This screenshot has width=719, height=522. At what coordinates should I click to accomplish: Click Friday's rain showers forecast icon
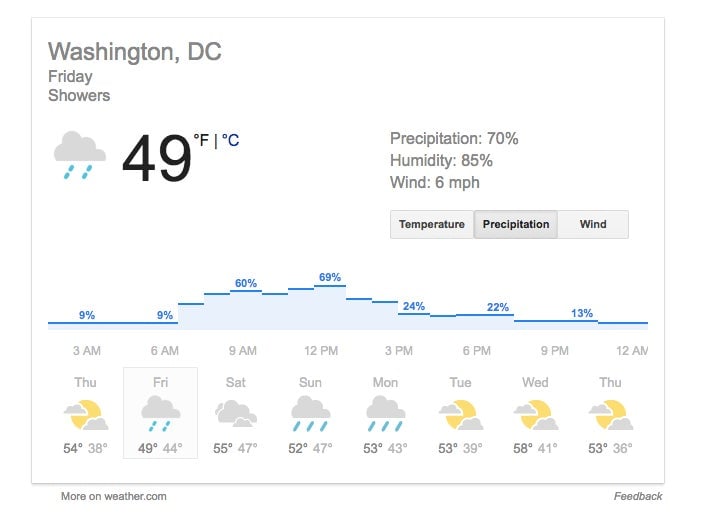[160, 414]
